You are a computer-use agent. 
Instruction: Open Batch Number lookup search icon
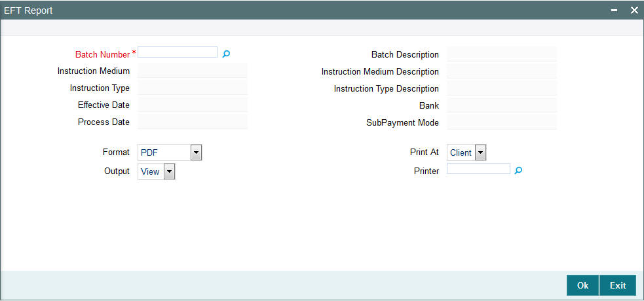click(226, 54)
